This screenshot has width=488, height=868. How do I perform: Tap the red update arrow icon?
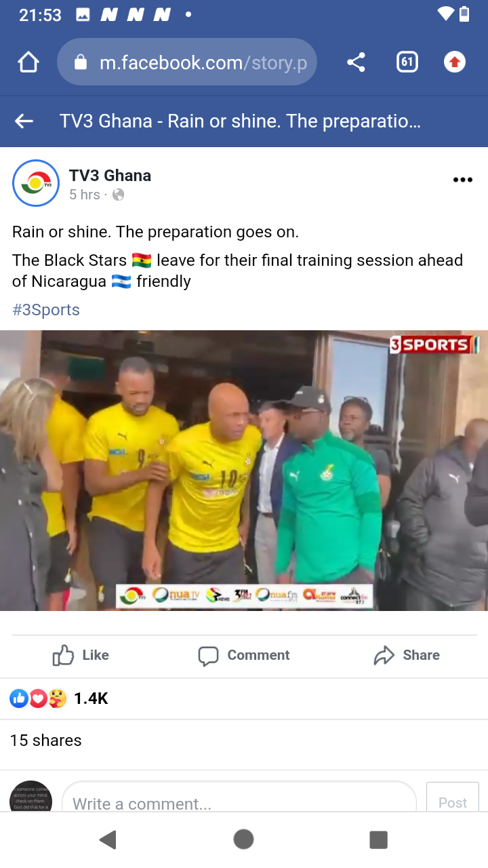[x=455, y=62]
